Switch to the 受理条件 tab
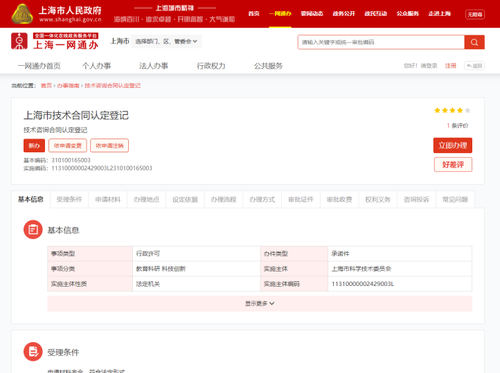This screenshot has height=373, width=500. [69, 199]
